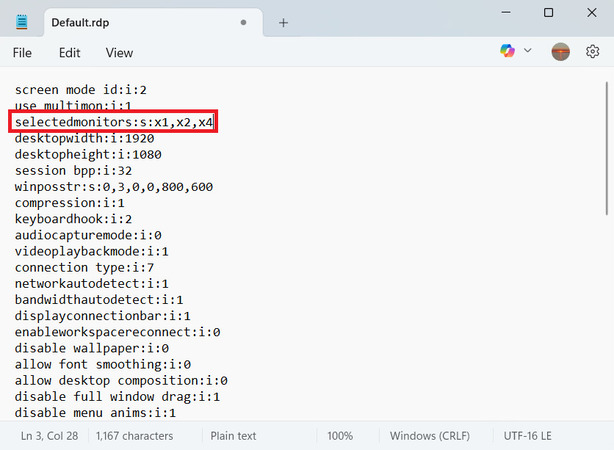Click the desktopwidth:i:1920 line

tap(85, 138)
